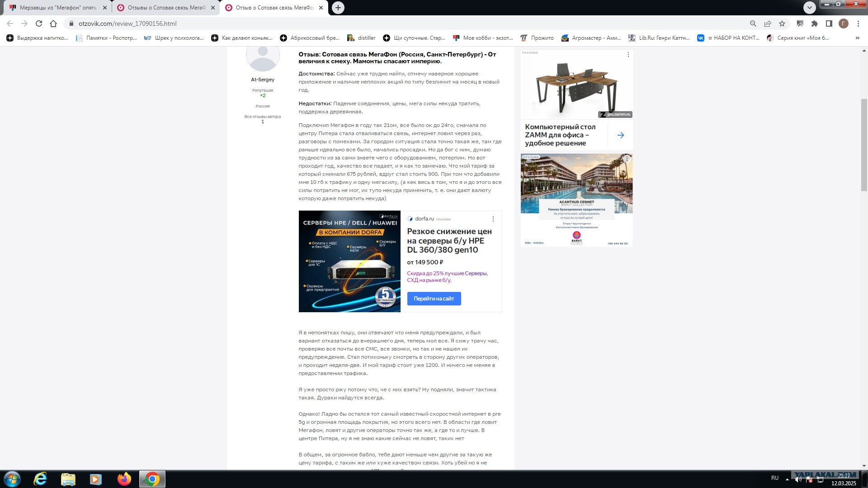
Task: Open the hotel ad options menu
Action: [627, 159]
